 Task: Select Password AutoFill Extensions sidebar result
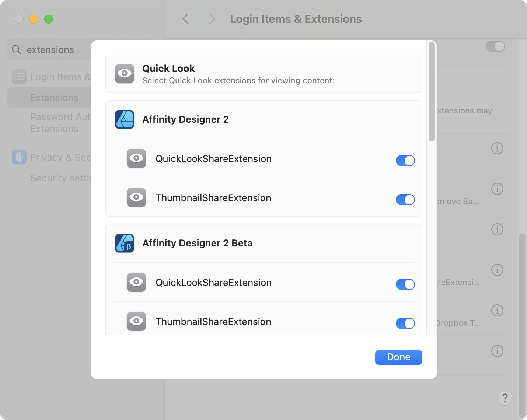pyautogui.click(x=60, y=123)
